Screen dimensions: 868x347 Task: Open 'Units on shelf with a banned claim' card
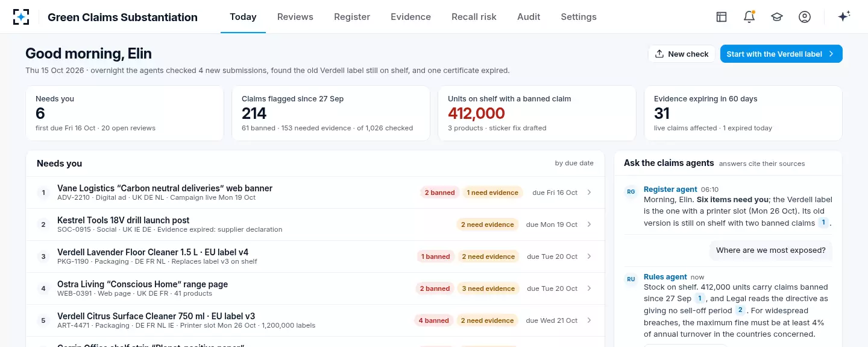click(537, 113)
